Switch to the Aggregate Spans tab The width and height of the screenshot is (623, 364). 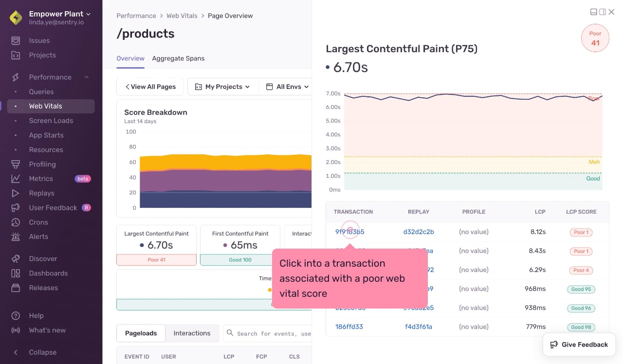coord(178,58)
